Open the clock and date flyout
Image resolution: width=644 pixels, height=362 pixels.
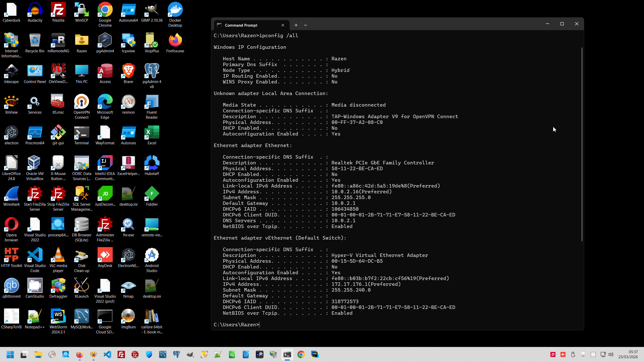(x=628, y=354)
